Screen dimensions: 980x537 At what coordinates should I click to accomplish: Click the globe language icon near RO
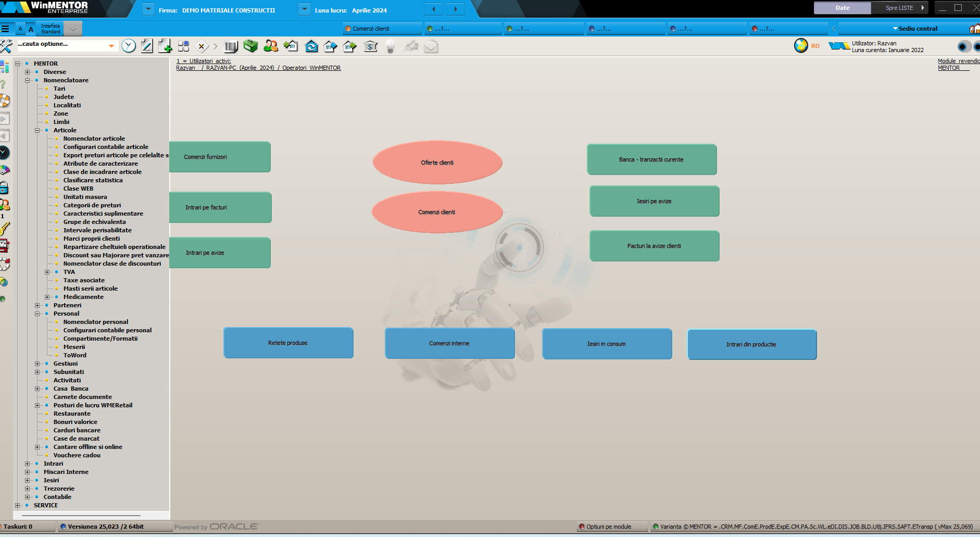pyautogui.click(x=801, y=46)
